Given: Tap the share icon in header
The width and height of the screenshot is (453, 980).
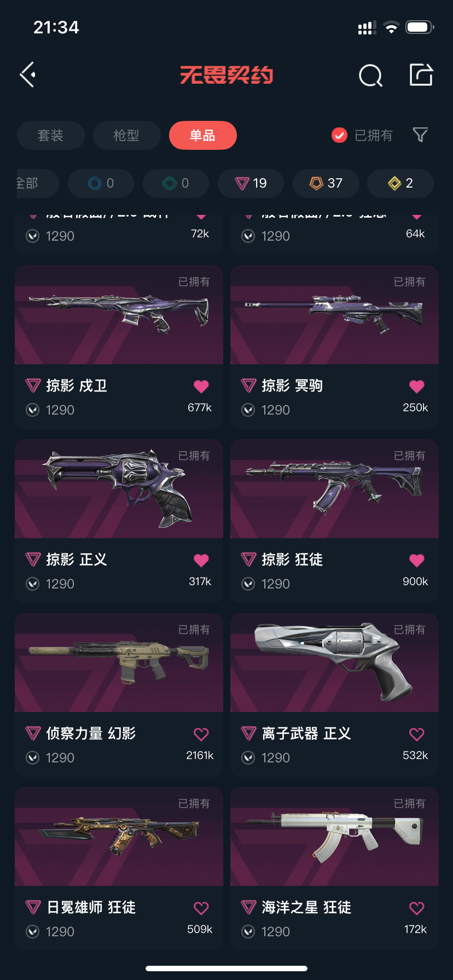Looking at the screenshot, I should [x=421, y=74].
